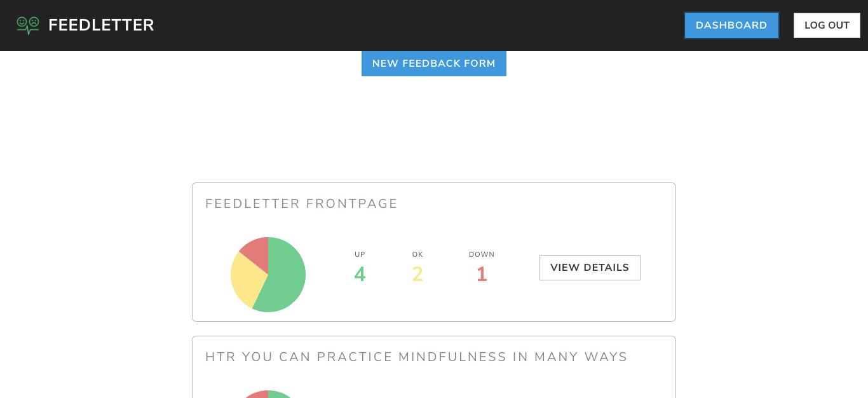Open the Dashboard page from the navbar
The height and width of the screenshot is (398, 868).
731,25
